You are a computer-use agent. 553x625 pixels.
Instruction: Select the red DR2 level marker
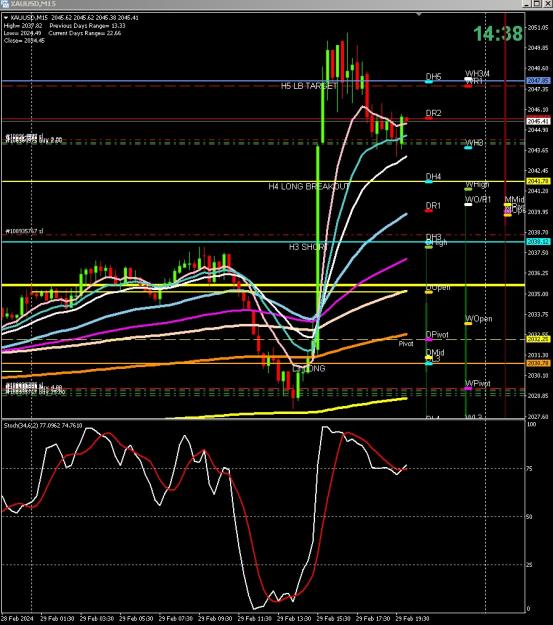[x=429, y=118]
